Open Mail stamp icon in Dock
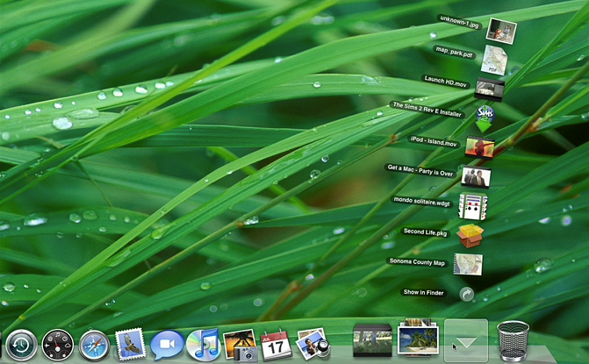The image size is (589, 364). (x=130, y=344)
